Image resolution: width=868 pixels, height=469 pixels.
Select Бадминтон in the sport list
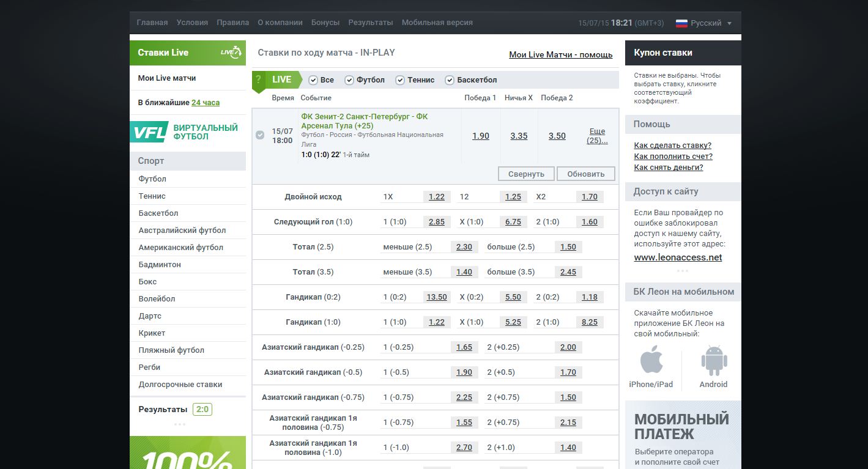pos(160,265)
